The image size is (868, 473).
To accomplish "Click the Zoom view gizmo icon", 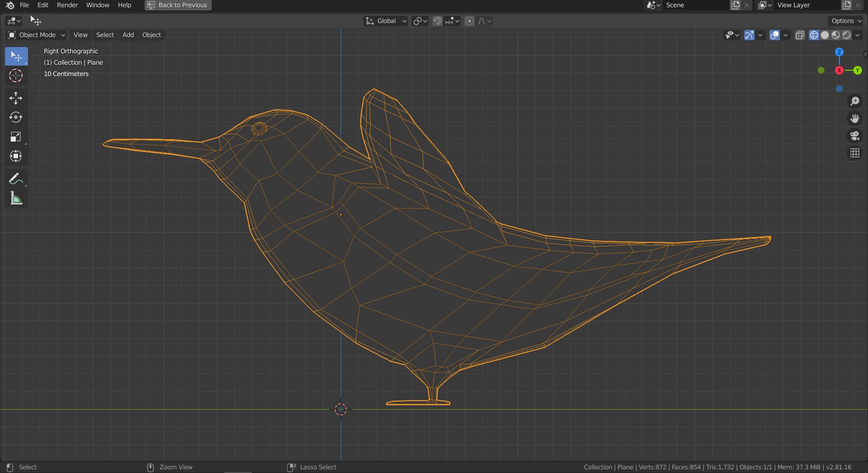I will pos(854,101).
